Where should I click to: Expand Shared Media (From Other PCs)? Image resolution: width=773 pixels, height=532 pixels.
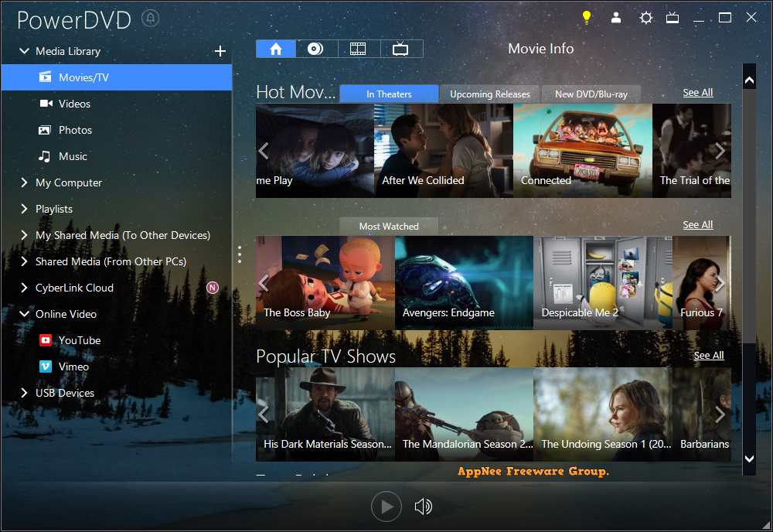[24, 261]
